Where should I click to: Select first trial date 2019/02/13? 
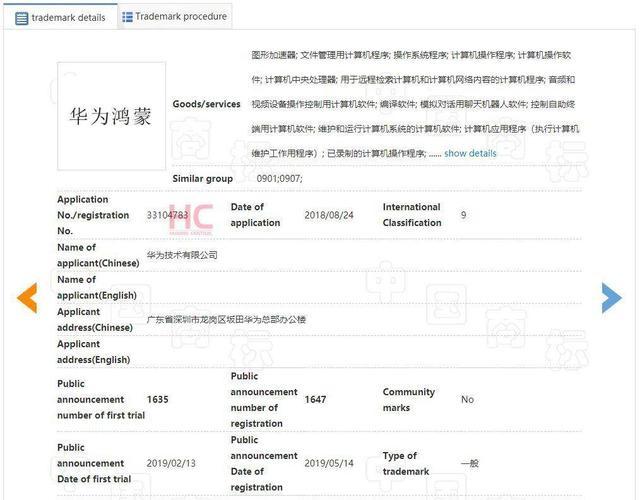[x=171, y=463]
